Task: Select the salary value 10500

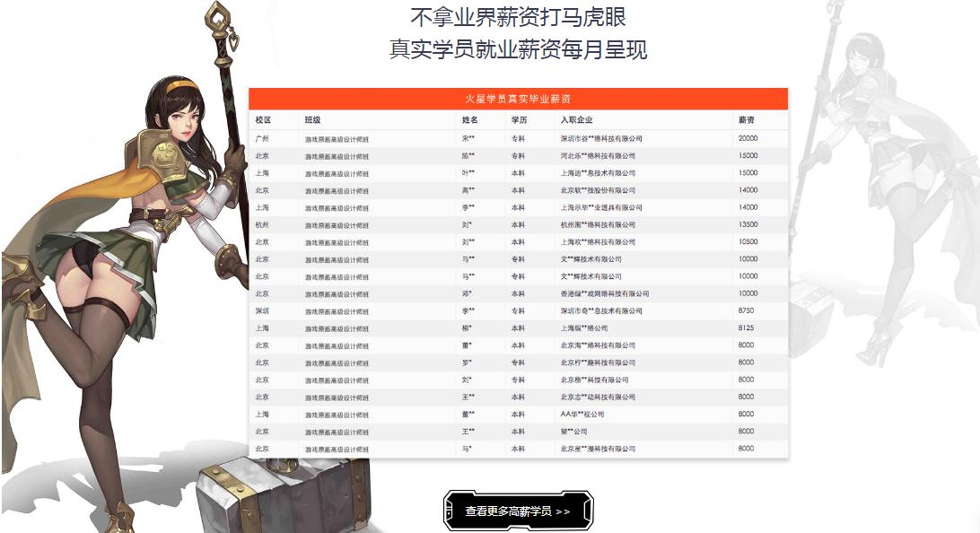Action: click(x=748, y=241)
